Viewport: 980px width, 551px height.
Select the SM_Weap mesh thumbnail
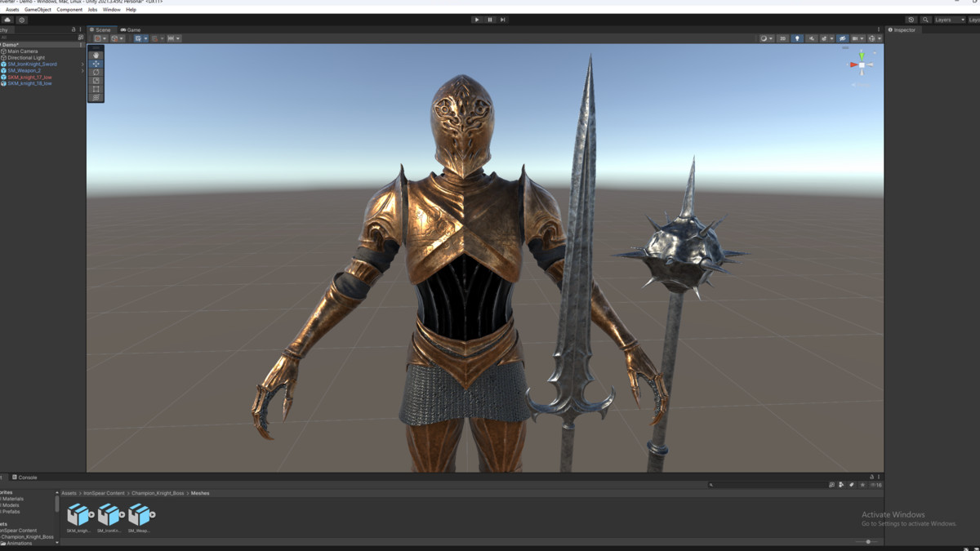tap(138, 514)
